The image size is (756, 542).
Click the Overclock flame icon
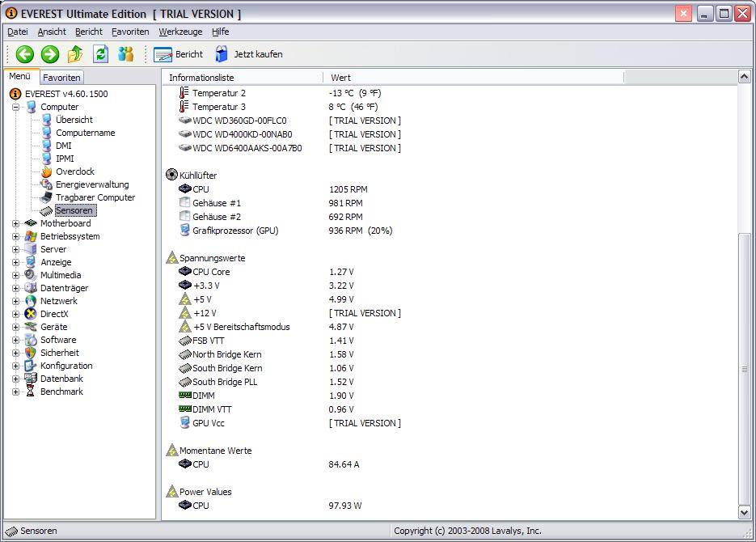tap(47, 171)
